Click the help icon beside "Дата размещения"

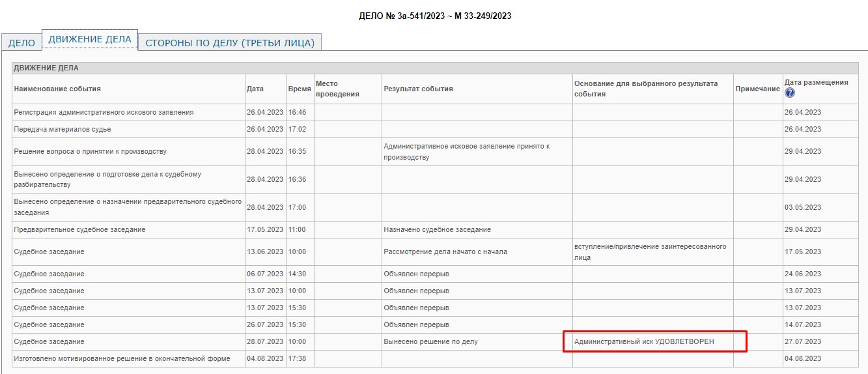click(x=789, y=93)
